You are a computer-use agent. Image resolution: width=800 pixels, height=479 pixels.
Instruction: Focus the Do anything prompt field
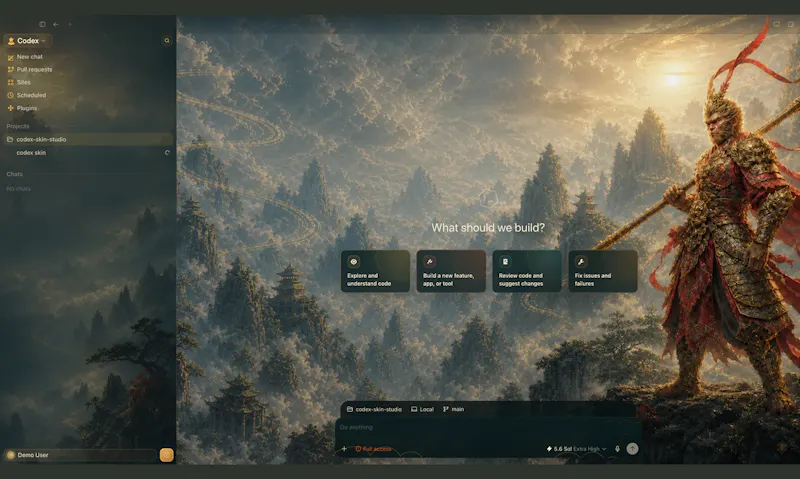coord(487,427)
